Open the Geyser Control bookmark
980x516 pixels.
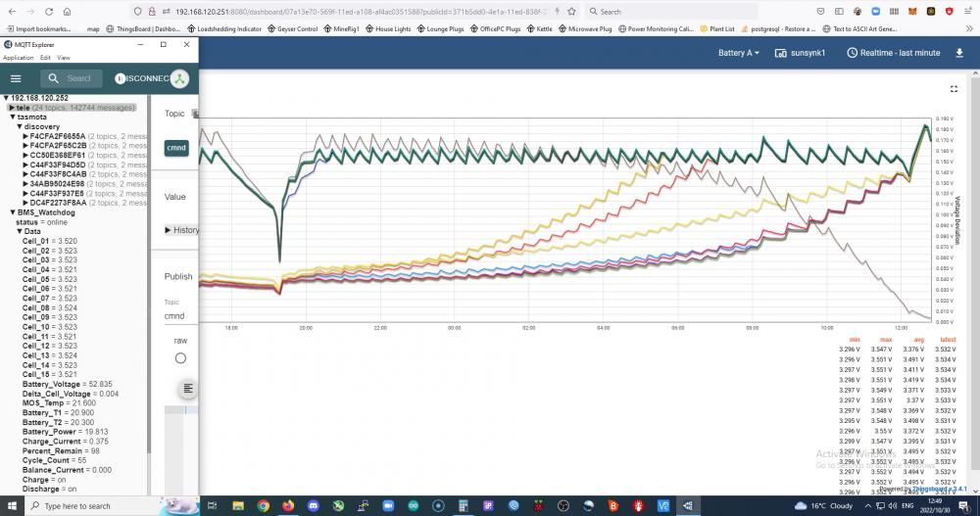point(292,28)
